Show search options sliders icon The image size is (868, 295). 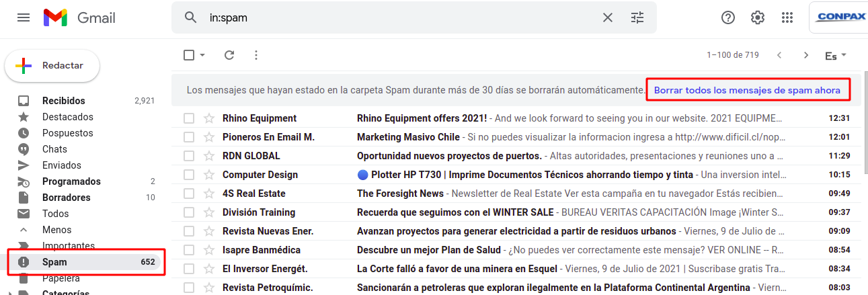tap(637, 17)
